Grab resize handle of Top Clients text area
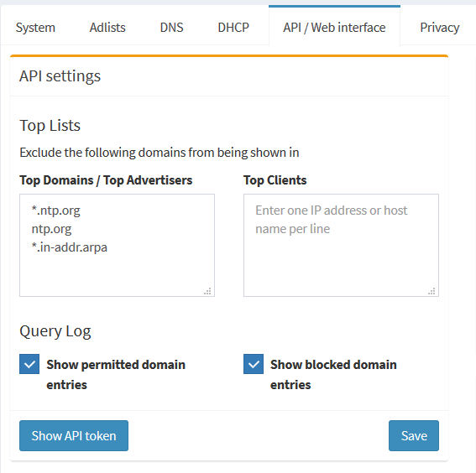476x473 pixels. pyautogui.click(x=432, y=291)
